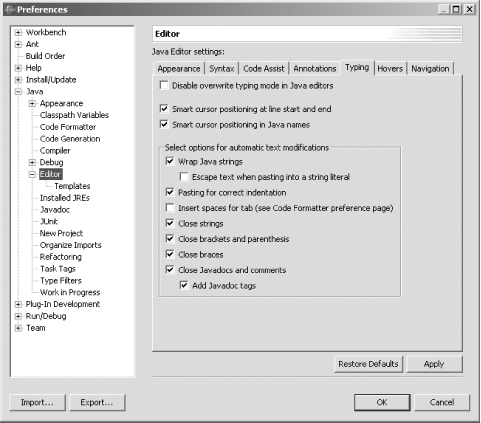The width and height of the screenshot is (481, 423).
Task: Click the Import... button
Action: pos(37,402)
